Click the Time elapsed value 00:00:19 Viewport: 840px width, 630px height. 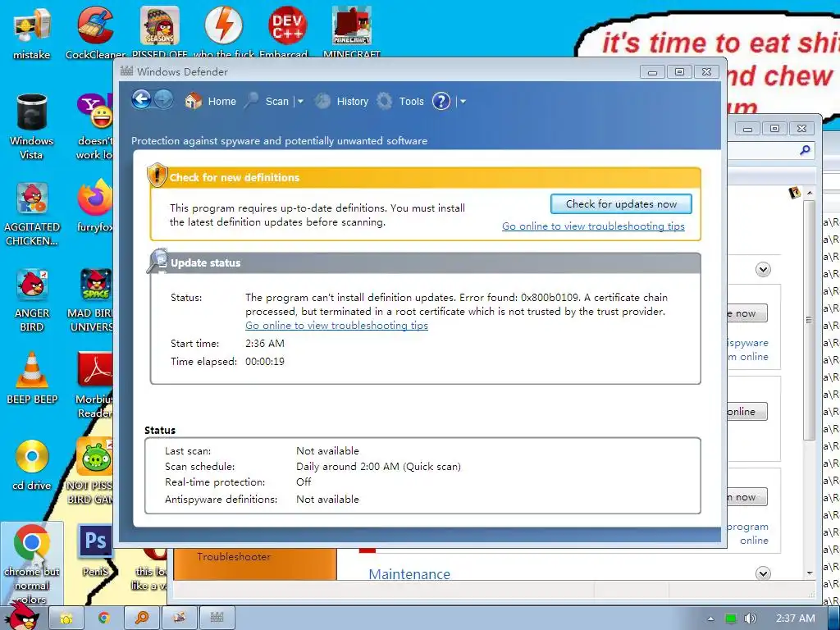265,362
